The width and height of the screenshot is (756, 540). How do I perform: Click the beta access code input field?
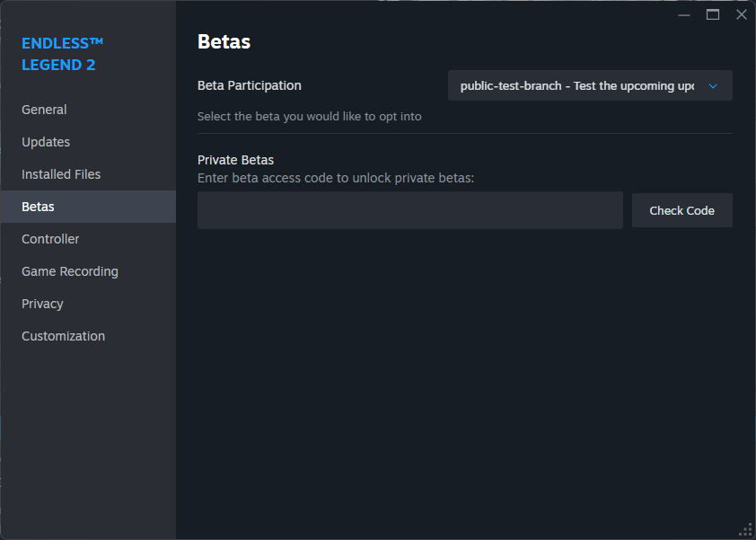click(409, 210)
